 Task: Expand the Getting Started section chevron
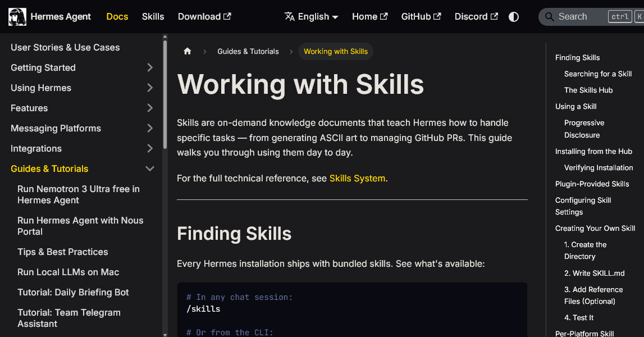[x=150, y=67]
